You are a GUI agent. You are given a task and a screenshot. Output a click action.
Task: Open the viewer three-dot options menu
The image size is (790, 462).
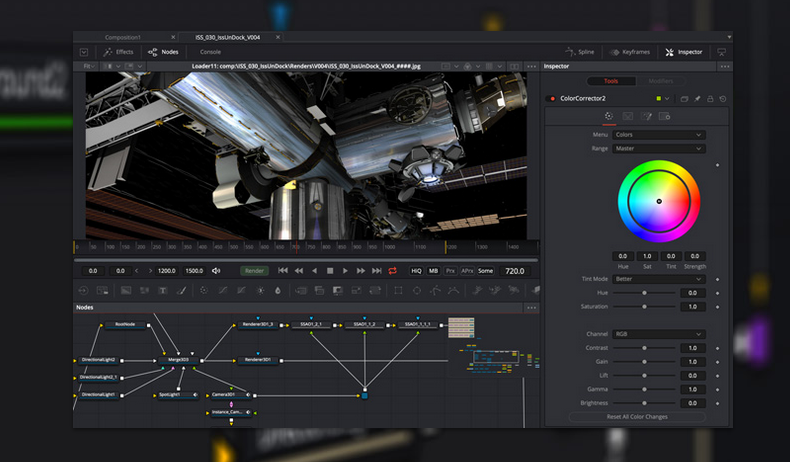point(532,67)
